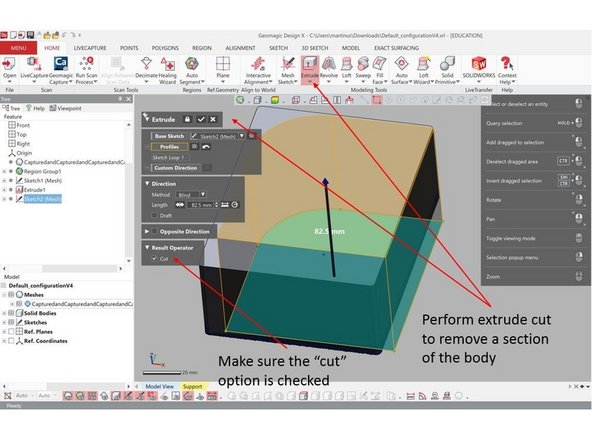Flip the extrude length direction arrows icon

click(180, 205)
